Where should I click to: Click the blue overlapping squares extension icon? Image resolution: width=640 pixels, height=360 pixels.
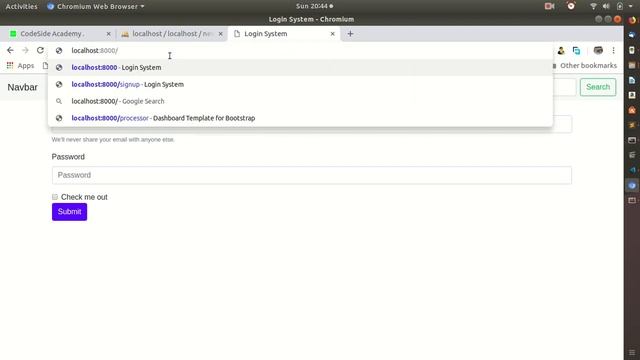pyautogui.click(x=576, y=51)
